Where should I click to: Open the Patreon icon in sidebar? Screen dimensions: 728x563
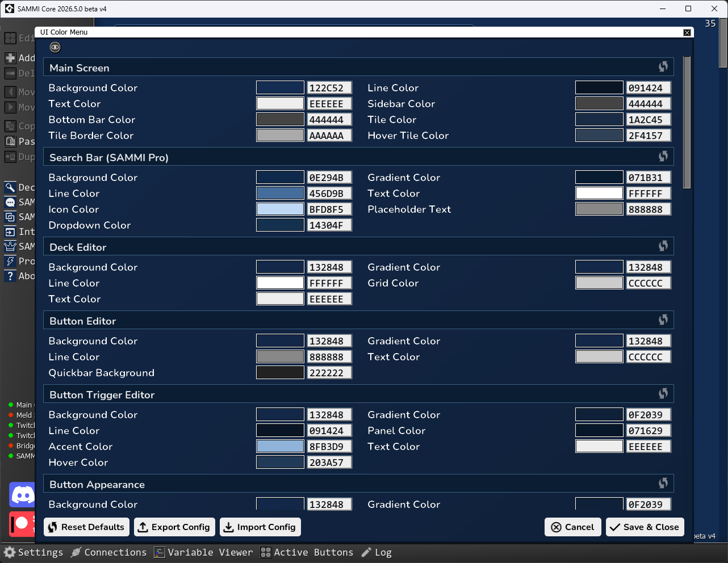22,524
